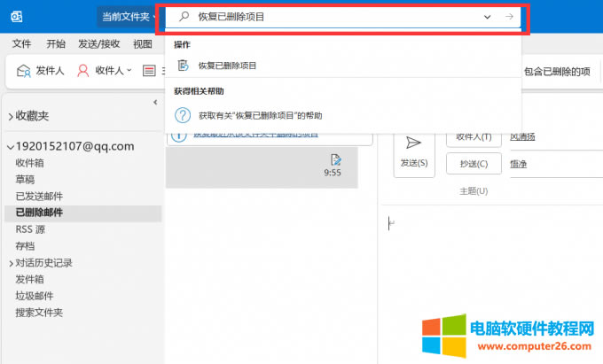Click the search magnifier icon

pos(184,17)
